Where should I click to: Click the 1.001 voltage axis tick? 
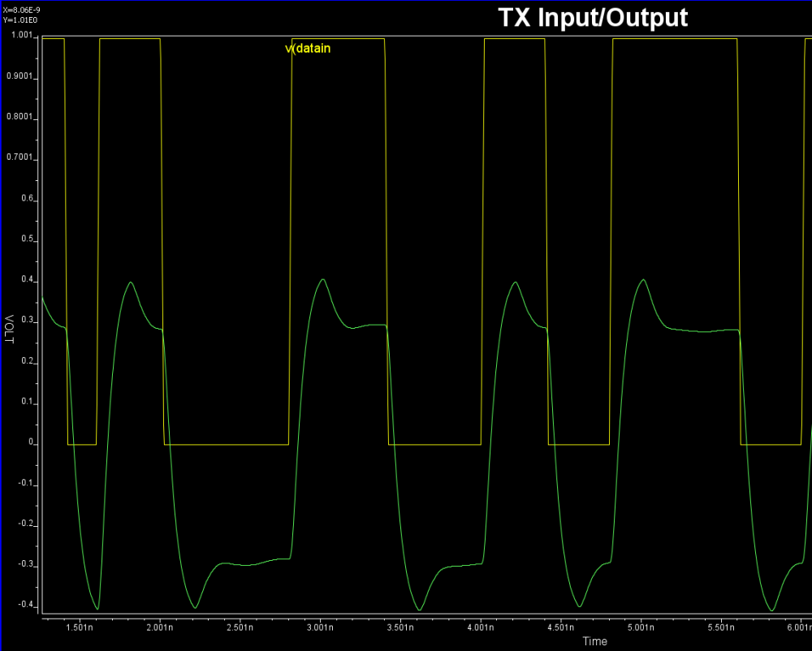[21, 37]
